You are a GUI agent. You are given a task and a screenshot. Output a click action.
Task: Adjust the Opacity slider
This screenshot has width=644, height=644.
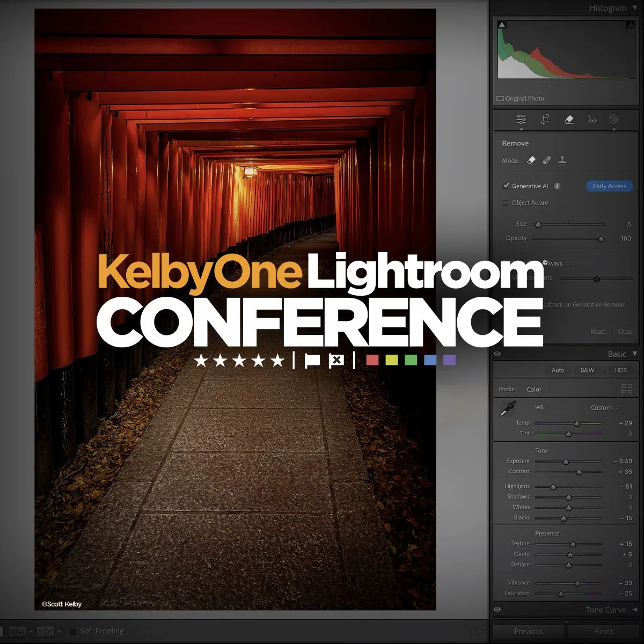(x=568, y=238)
